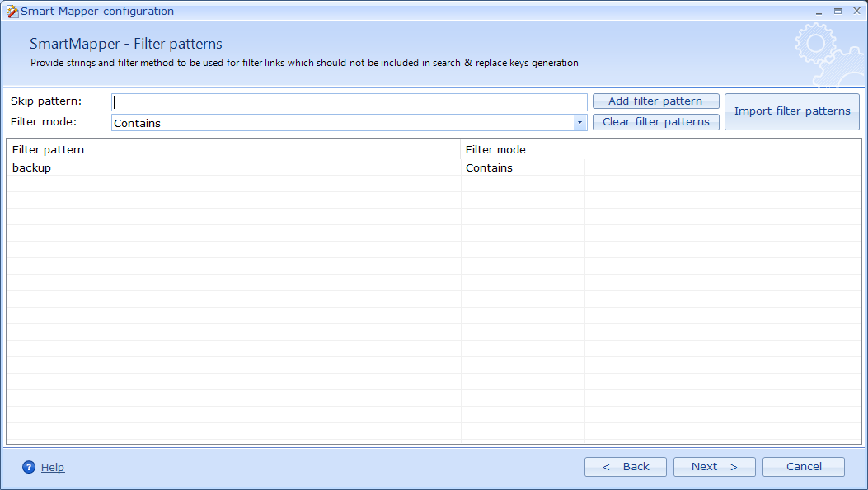Viewport: 868px width, 490px height.
Task: Minimize the Smart Mapper configuration window
Action: [x=819, y=12]
